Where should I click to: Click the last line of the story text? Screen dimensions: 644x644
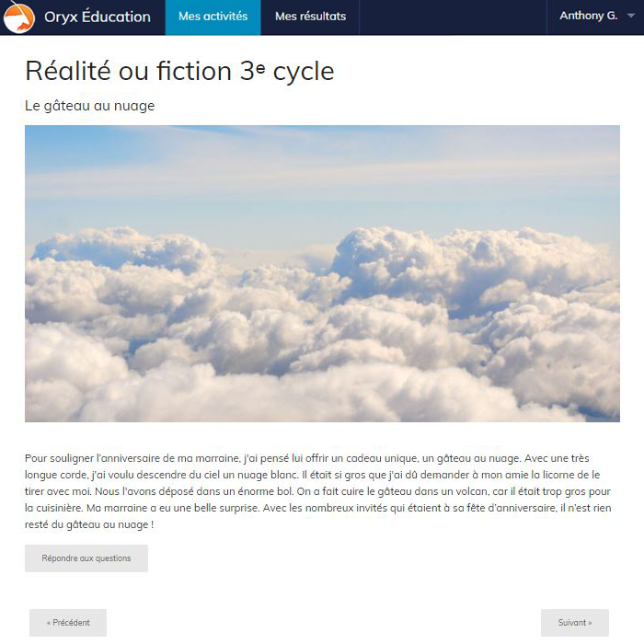(89, 524)
